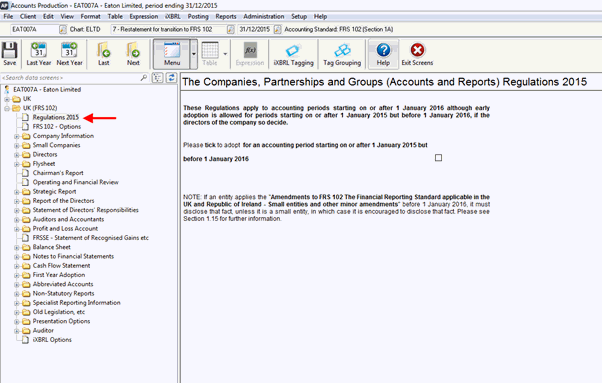
Task: Click lookup icon beside client code EAT007A
Action: coord(63,29)
